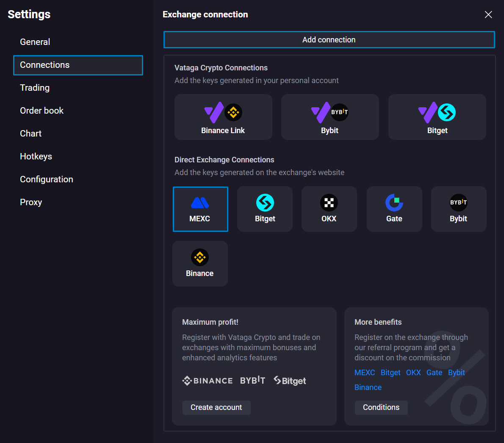Open the Order book settings

click(x=42, y=111)
